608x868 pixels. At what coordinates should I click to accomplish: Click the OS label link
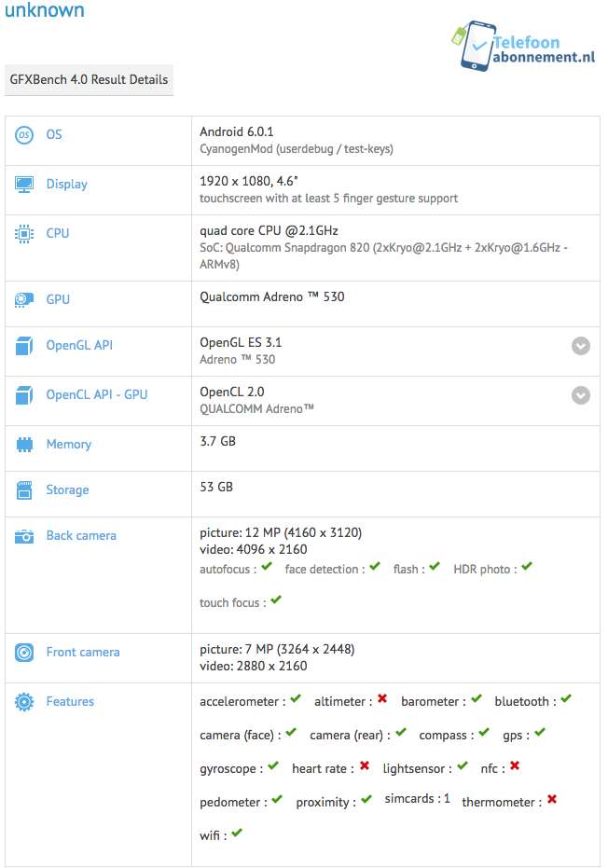(54, 134)
